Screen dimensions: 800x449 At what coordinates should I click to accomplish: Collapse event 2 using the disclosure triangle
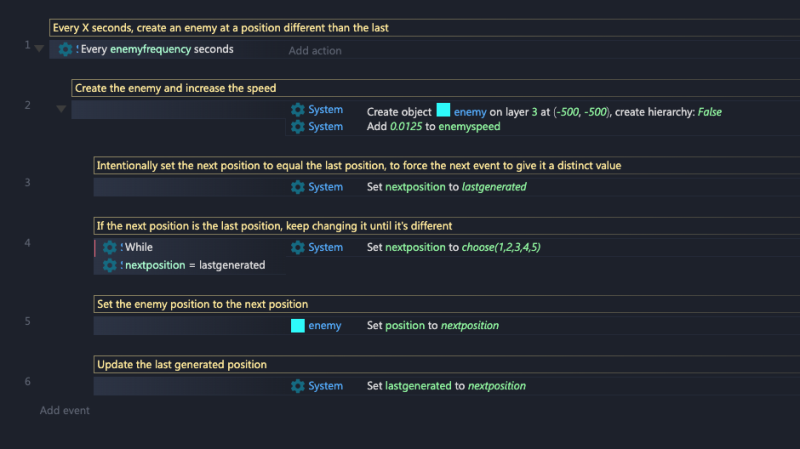click(x=61, y=109)
